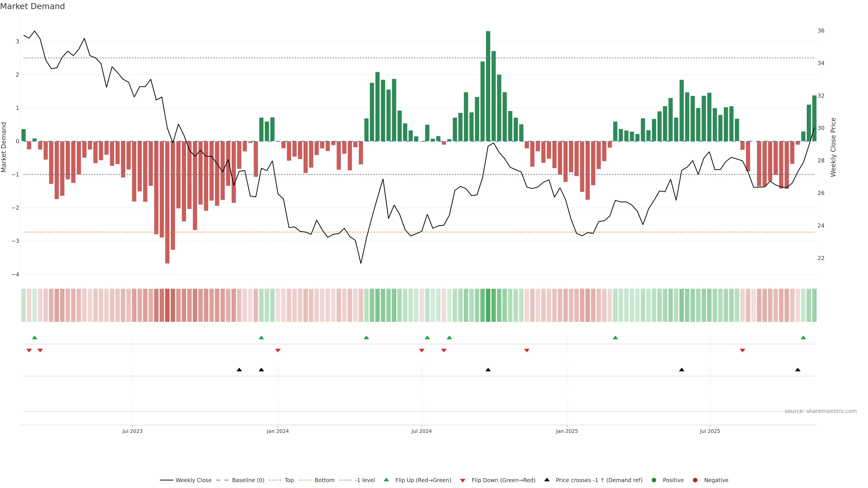This screenshot has height=488, width=868.
Task: Click the tallest green demand bar
Action: (x=488, y=86)
